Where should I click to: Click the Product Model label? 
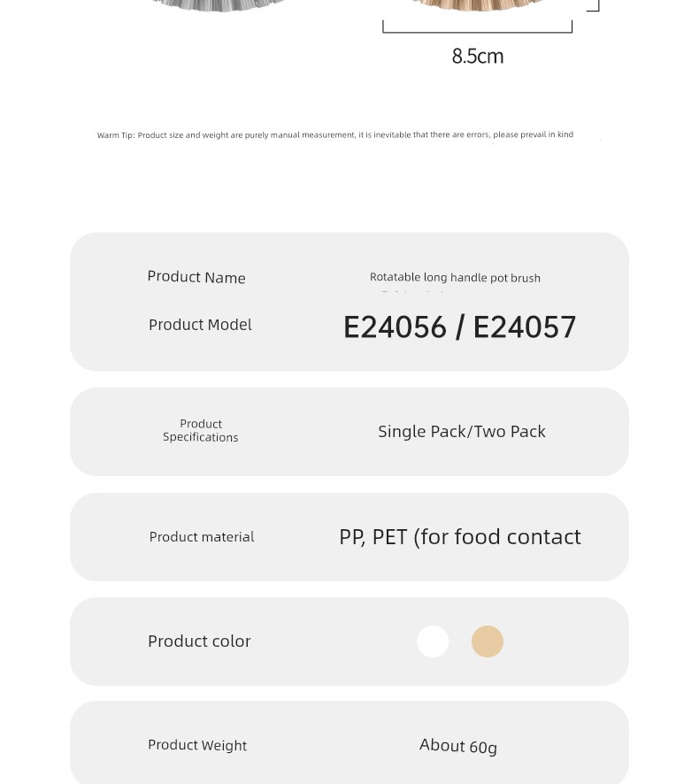point(200,325)
